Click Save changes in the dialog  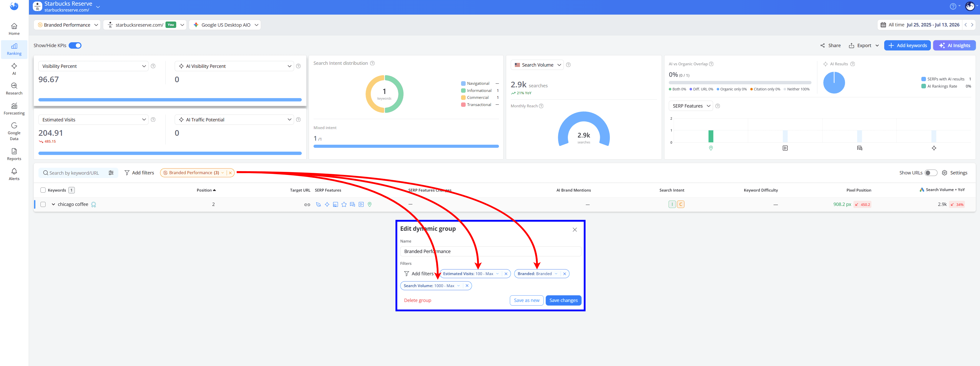563,301
